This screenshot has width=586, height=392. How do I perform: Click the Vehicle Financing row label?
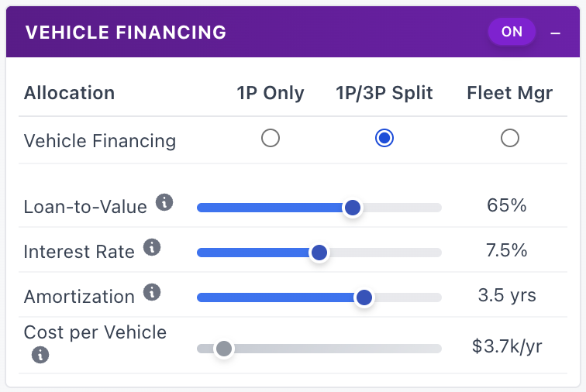pos(100,141)
